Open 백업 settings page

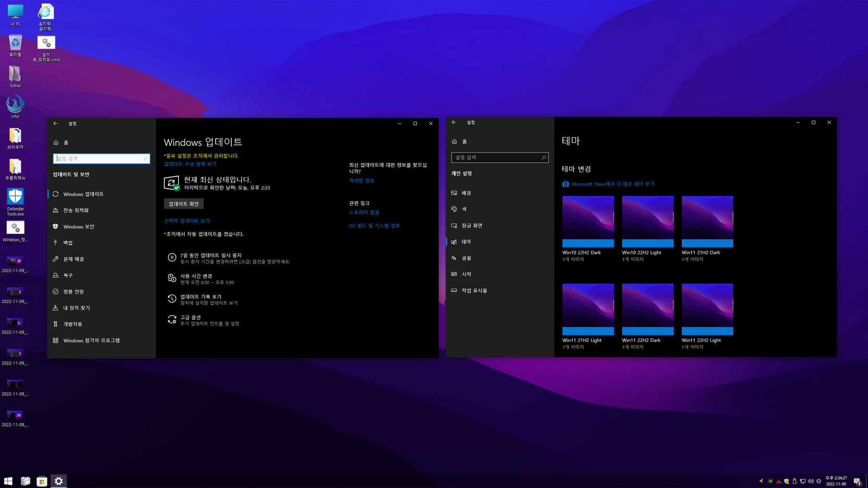tap(101, 243)
